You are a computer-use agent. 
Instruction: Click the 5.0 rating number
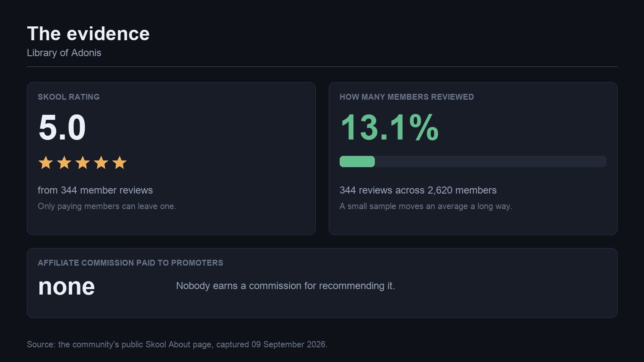coord(62,128)
